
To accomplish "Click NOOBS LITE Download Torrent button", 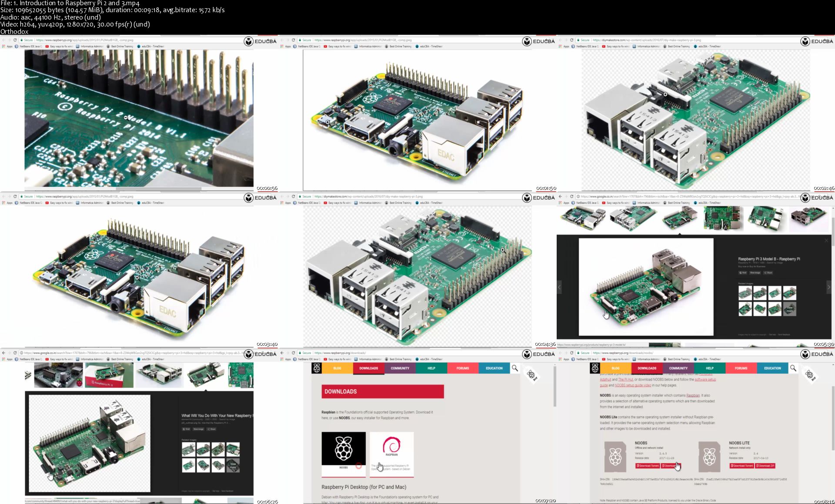I will coord(742,465).
